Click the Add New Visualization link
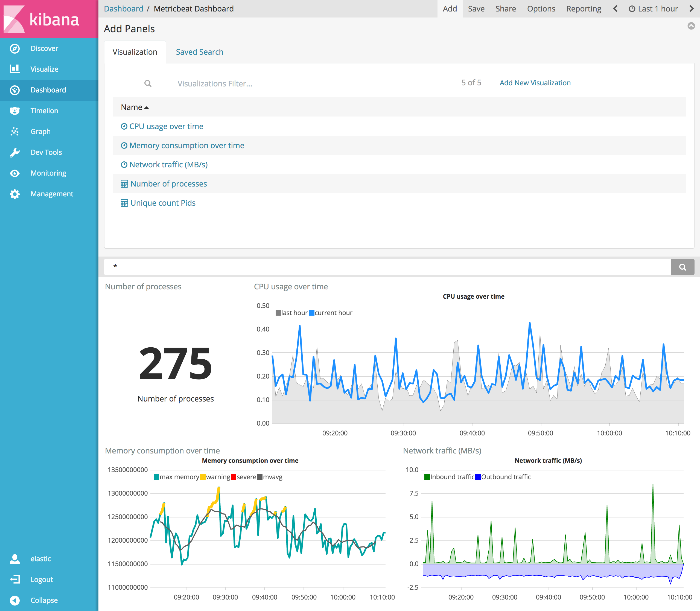This screenshot has height=611, width=700. 535,83
